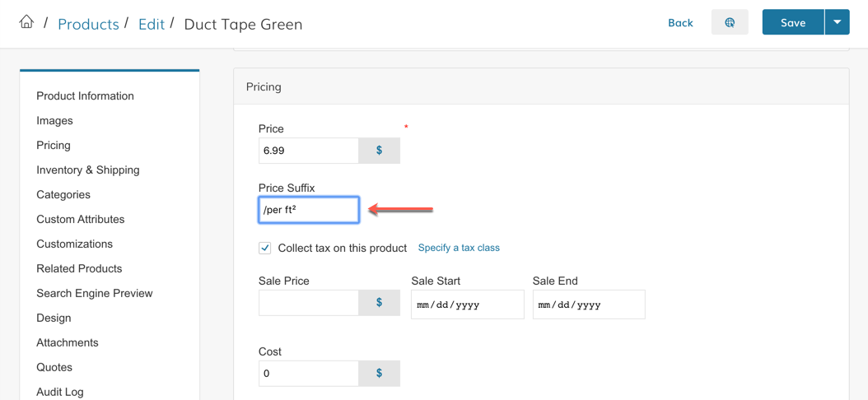
Task: Open the Sale End date picker
Action: 588,305
